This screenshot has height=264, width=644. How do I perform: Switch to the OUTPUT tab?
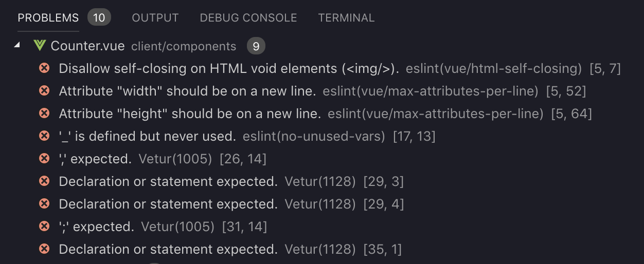(x=155, y=17)
